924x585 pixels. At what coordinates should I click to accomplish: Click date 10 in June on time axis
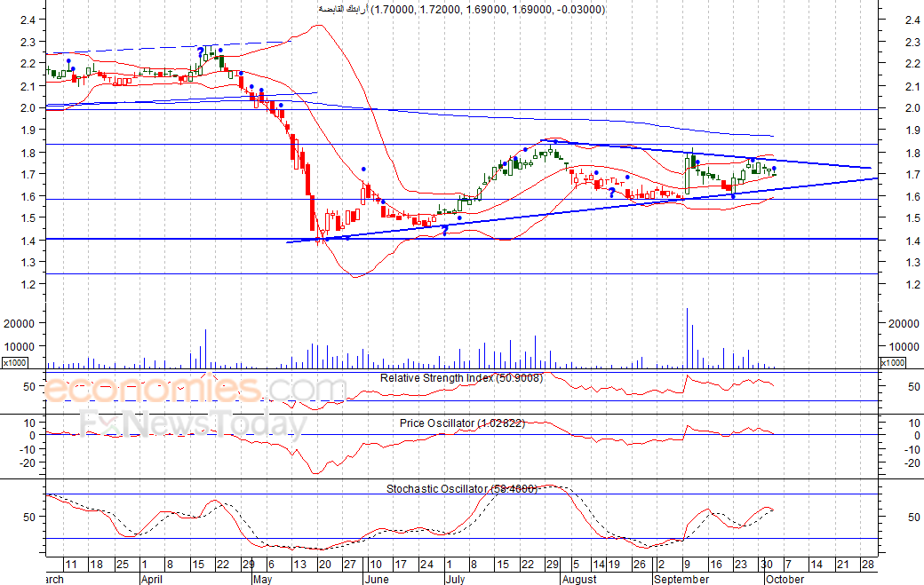tap(375, 565)
